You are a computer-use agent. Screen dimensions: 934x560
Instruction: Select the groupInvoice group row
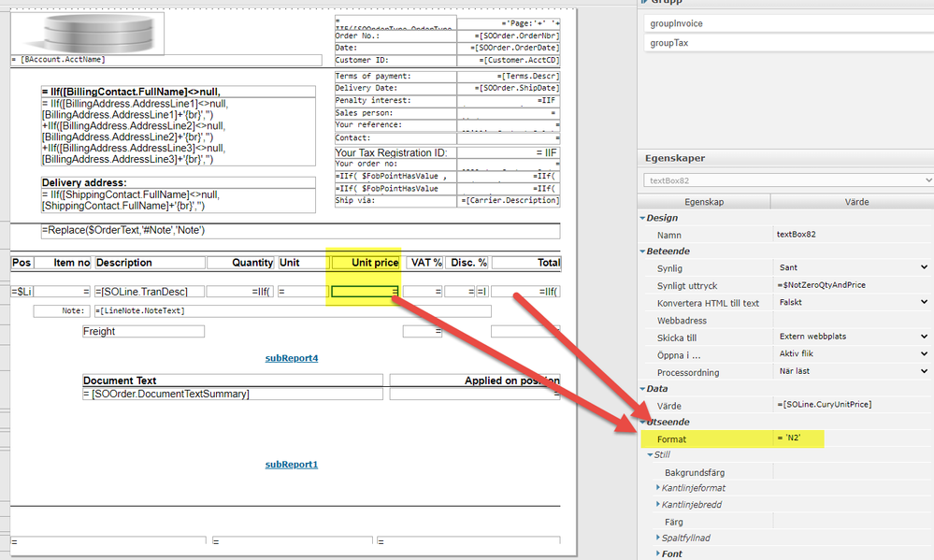789,23
